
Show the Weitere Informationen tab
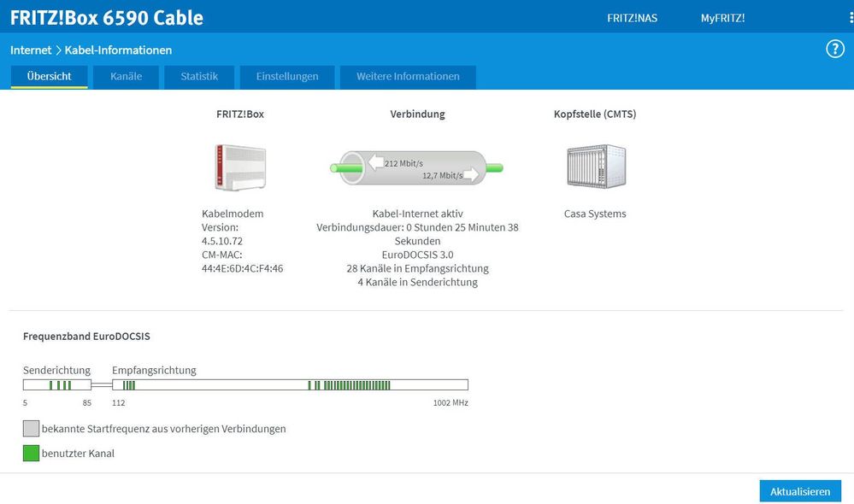(408, 76)
